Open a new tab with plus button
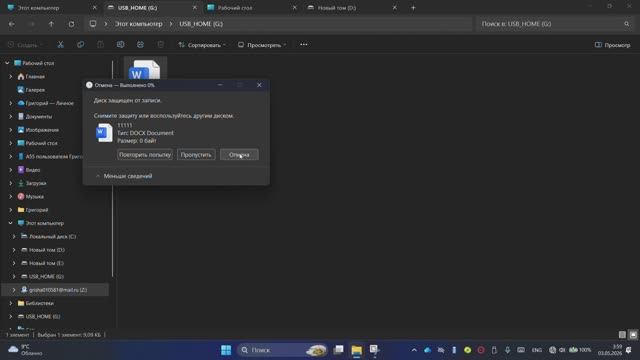Screen dimensions: 640x360 (413, 8)
